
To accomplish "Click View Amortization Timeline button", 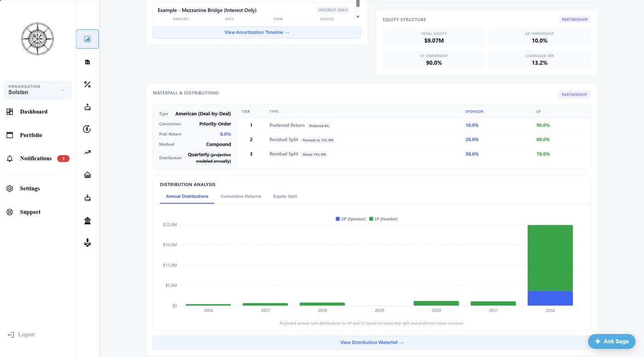I will point(257,32).
